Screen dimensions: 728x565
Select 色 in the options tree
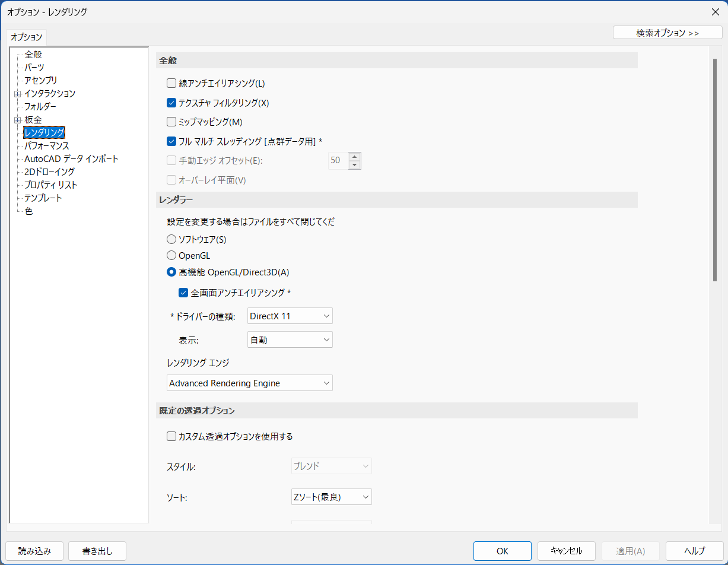[28, 211]
